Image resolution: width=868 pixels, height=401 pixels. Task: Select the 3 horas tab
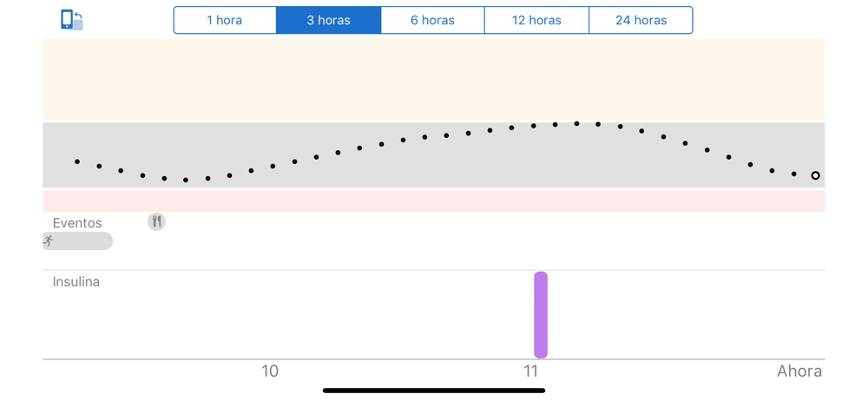point(328,21)
